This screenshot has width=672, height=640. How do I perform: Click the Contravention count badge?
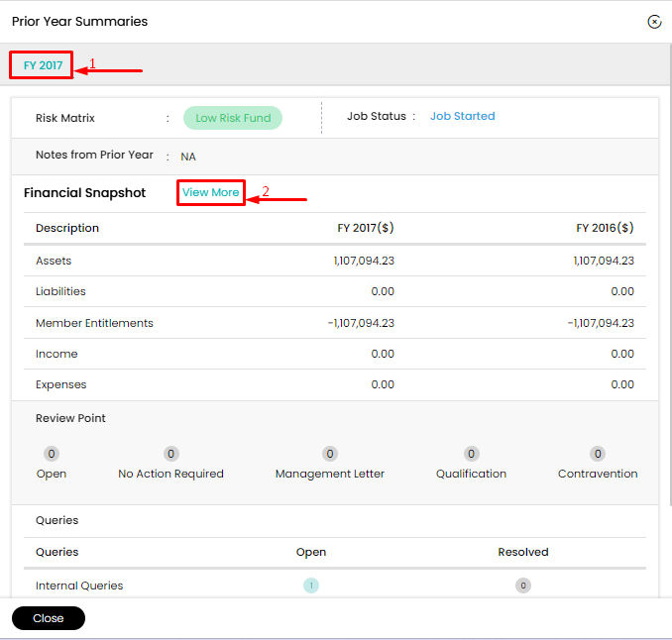click(598, 454)
